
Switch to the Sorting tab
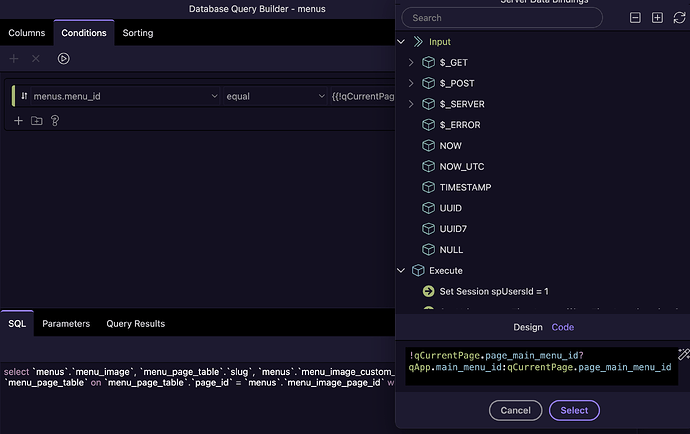(x=137, y=33)
